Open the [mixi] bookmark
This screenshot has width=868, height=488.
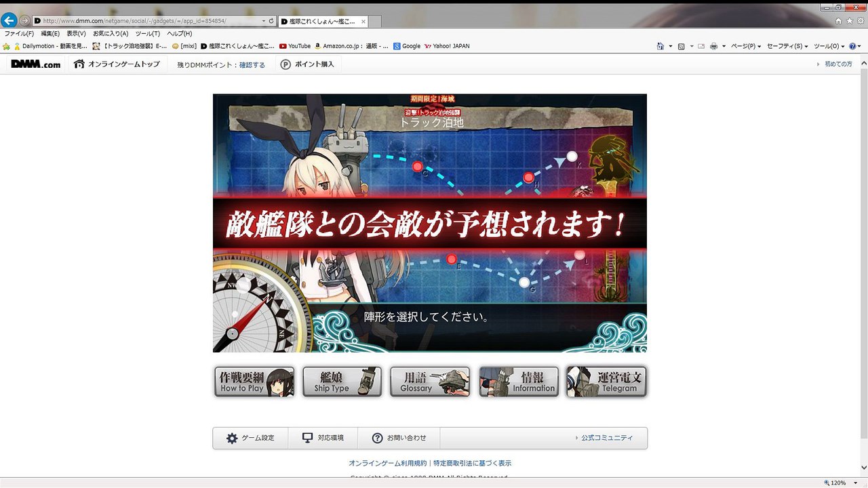point(184,46)
